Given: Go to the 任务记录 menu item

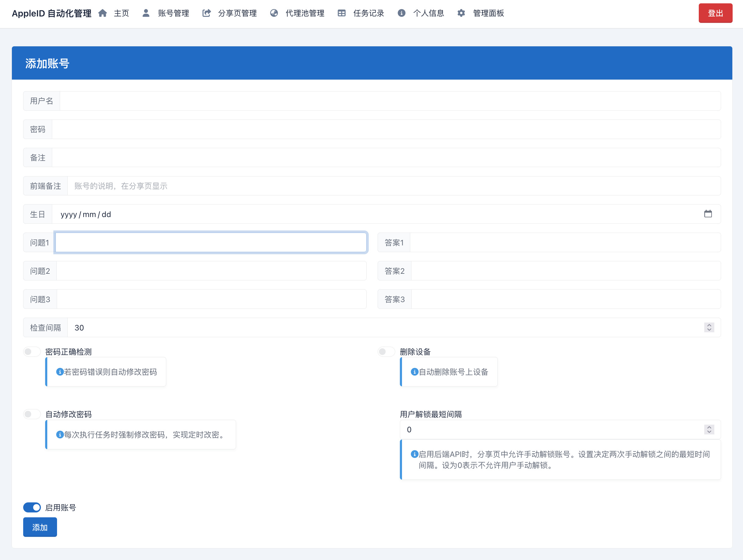Looking at the screenshot, I should tap(368, 13).
